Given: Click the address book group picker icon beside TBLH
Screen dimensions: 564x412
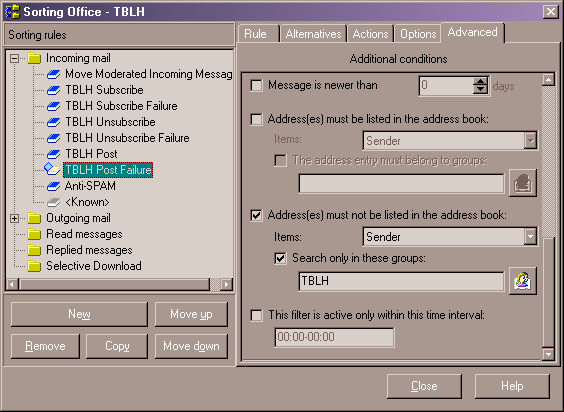Looking at the screenshot, I should 523,281.
